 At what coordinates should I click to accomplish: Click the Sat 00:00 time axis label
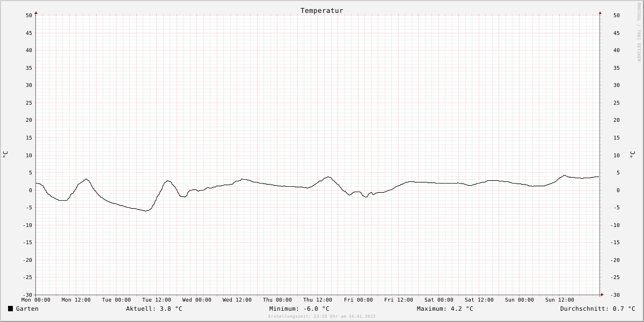(439, 300)
